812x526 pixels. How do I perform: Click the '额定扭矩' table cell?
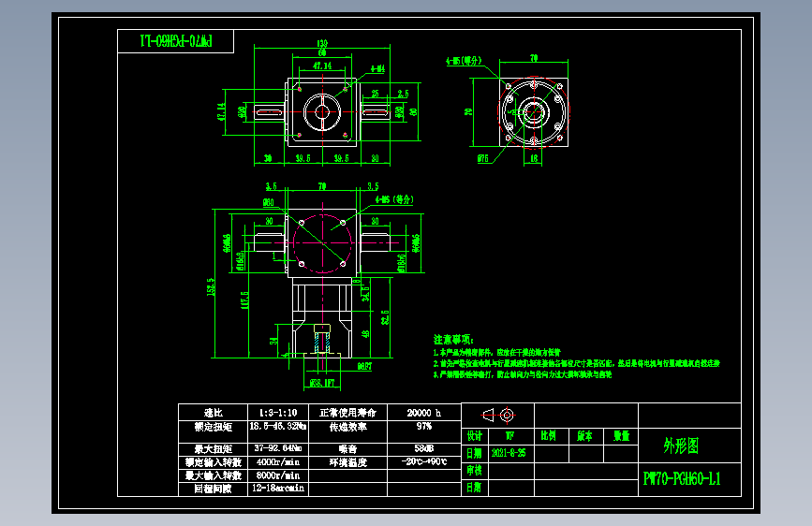(214, 427)
